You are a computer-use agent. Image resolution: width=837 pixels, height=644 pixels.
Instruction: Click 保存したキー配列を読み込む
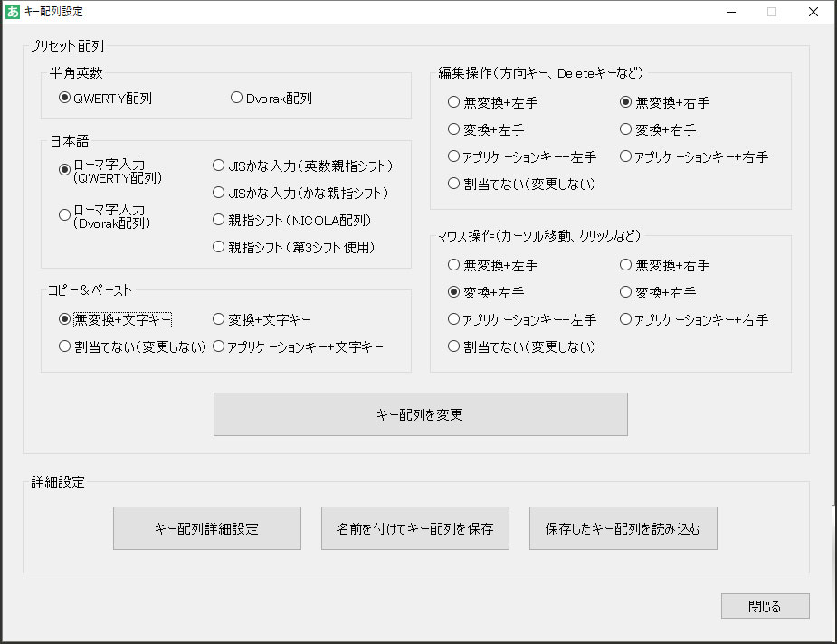pos(623,528)
